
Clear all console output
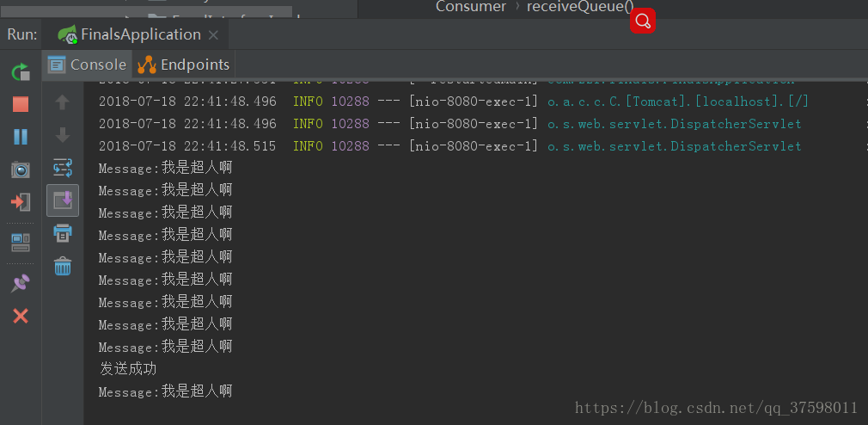[x=63, y=266]
